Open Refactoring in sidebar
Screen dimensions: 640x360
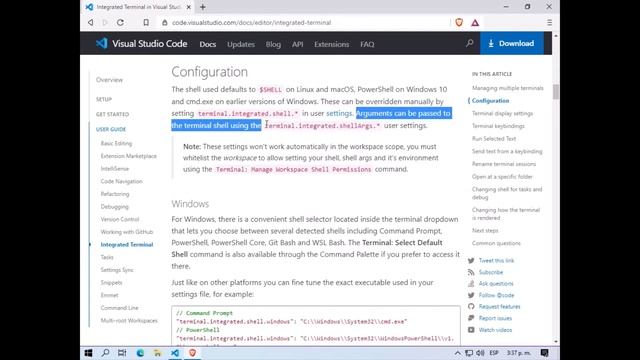tap(115, 194)
